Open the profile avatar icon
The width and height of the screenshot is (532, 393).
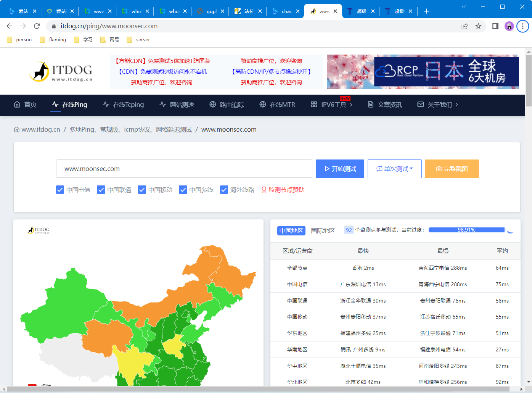[509, 26]
